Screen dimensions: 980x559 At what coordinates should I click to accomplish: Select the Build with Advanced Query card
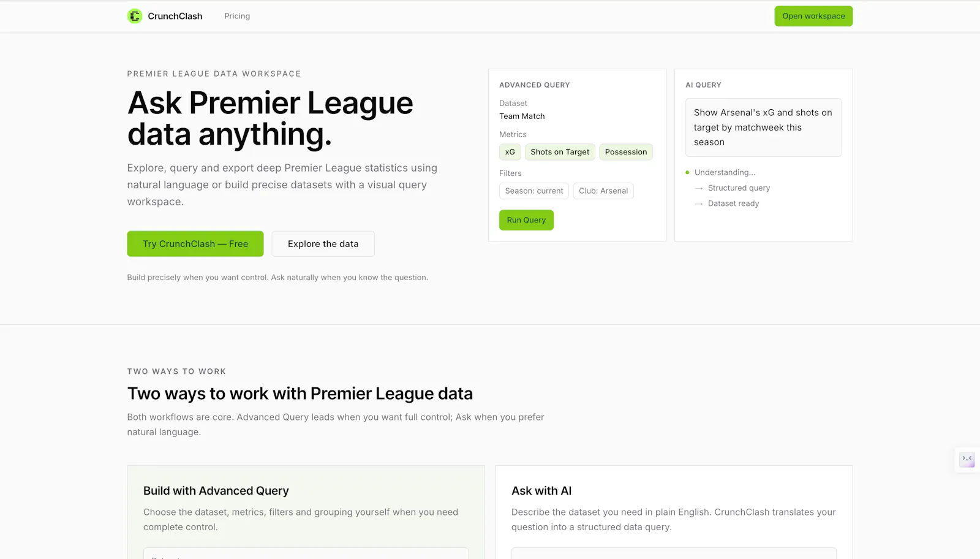point(306,512)
